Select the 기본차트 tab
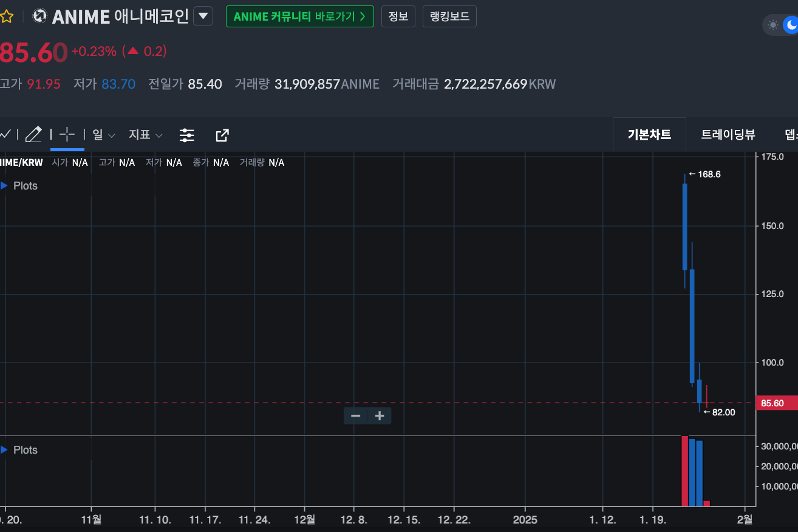The width and height of the screenshot is (798, 532). coord(649,134)
